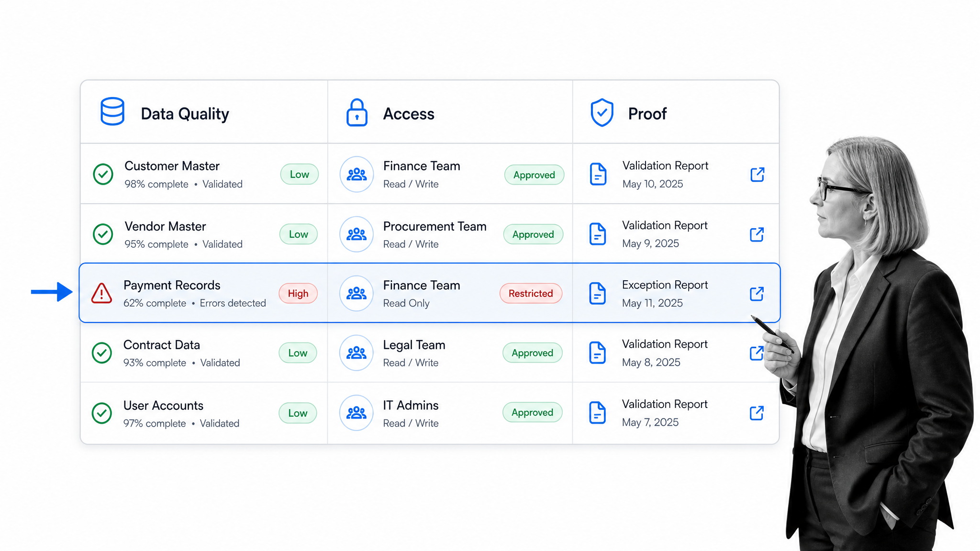
Task: Click the Low badge for Customer Master
Action: point(300,175)
